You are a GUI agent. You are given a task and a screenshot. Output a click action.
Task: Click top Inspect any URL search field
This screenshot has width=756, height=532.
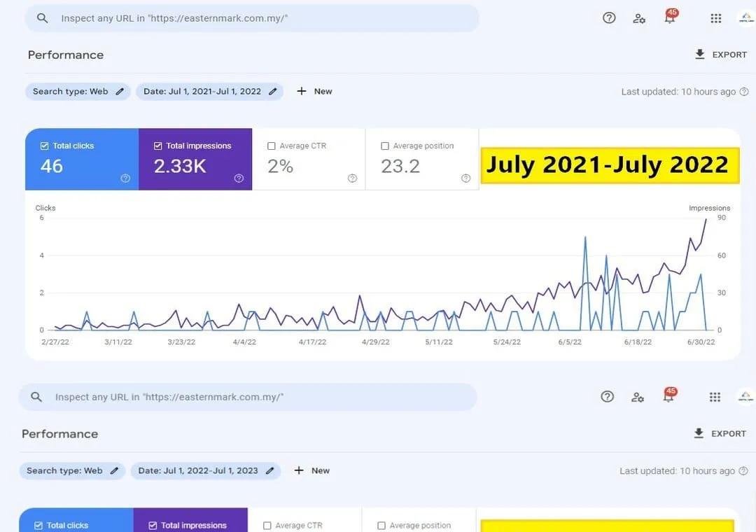coord(252,18)
